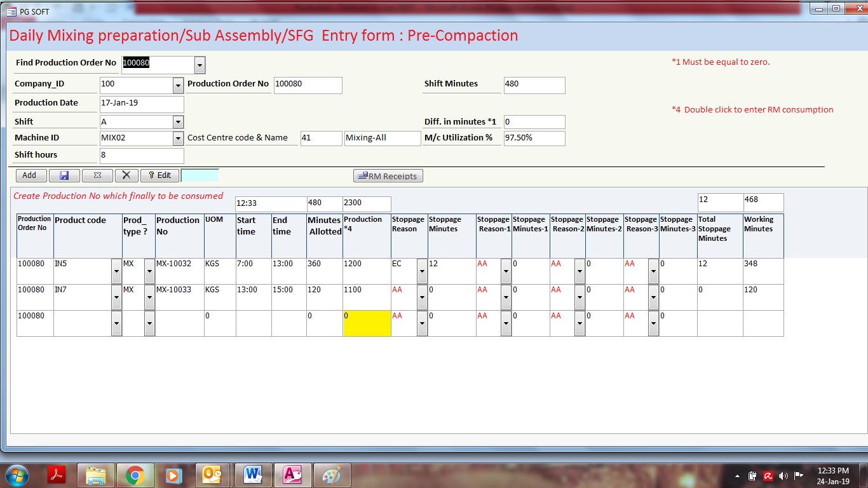Click the total production 2300 box
Screen dimensions: 868x488
(367, 204)
